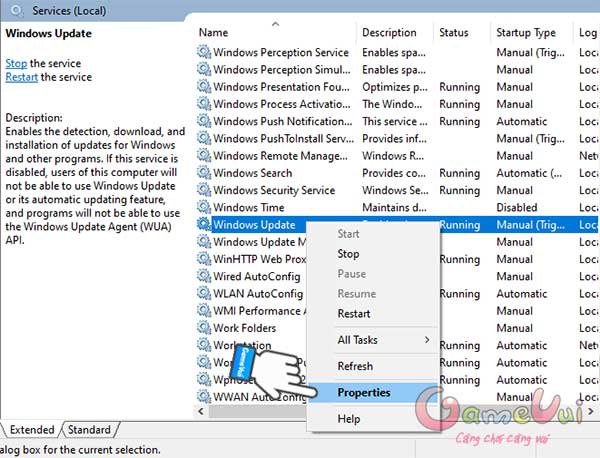
Task: Open the All Tasks submenu
Action: tap(375, 340)
